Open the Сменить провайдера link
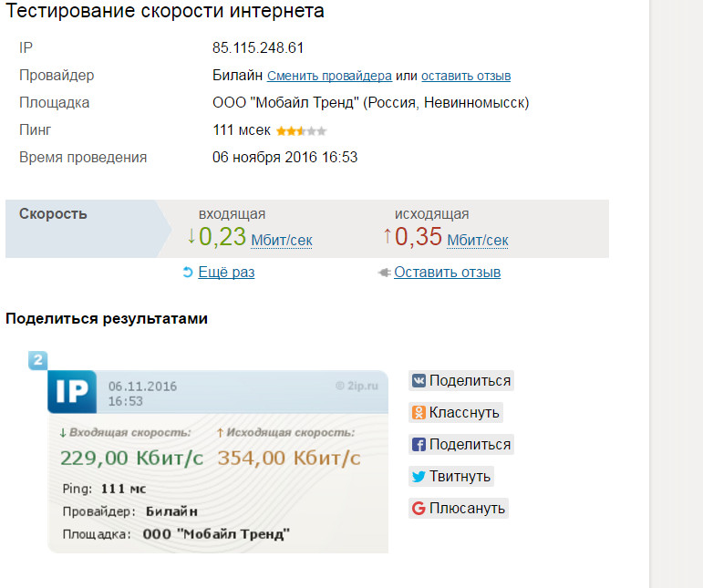703x588 pixels. (329, 76)
